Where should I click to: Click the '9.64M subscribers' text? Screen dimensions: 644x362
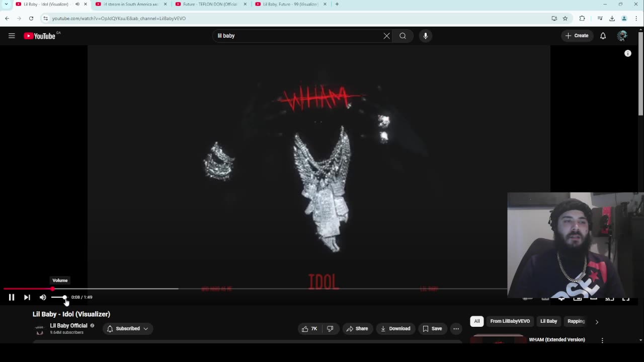[x=66, y=333]
